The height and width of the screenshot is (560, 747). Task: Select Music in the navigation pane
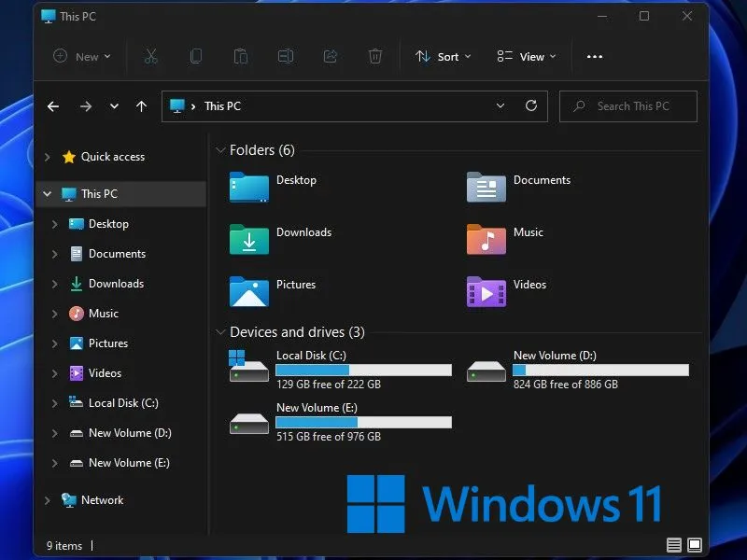pos(104,314)
